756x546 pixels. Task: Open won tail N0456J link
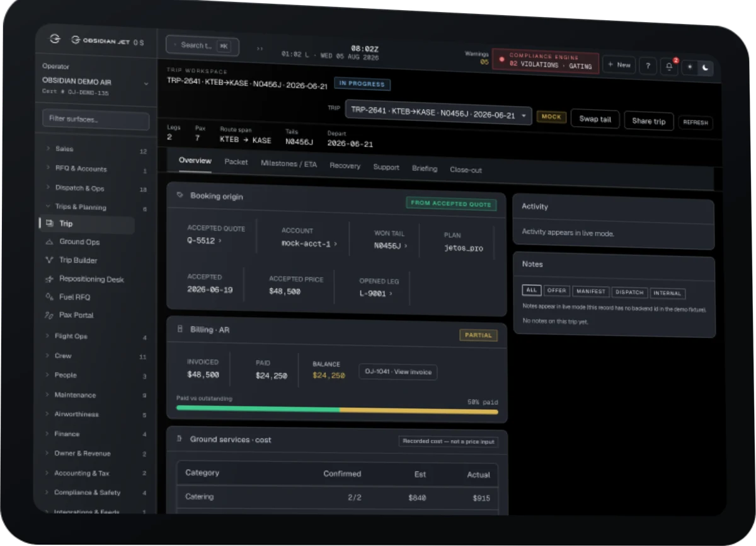click(391, 246)
